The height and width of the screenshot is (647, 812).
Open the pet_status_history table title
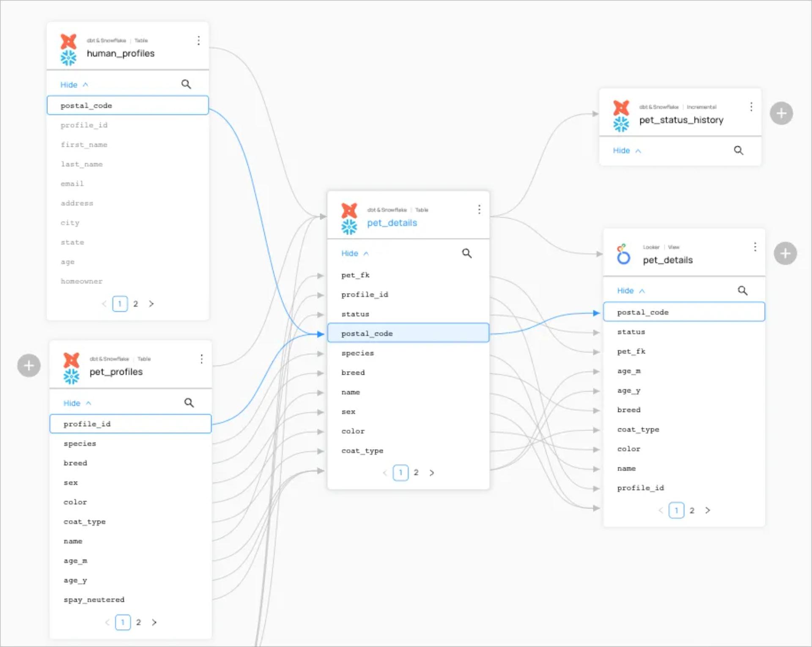click(681, 120)
